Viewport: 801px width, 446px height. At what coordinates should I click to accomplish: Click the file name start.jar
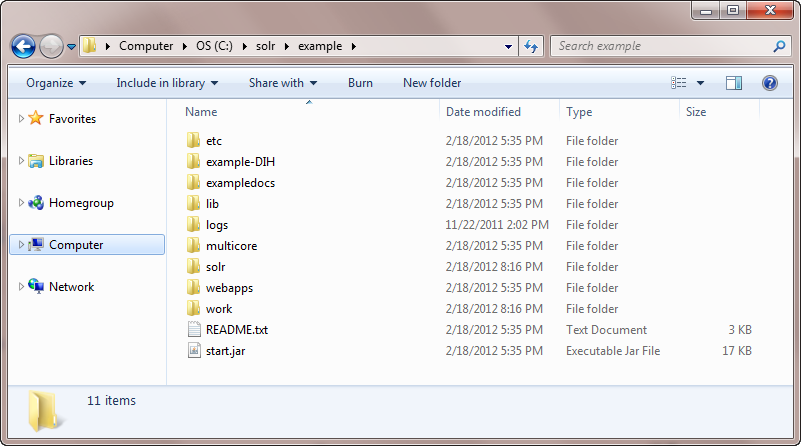coord(225,351)
